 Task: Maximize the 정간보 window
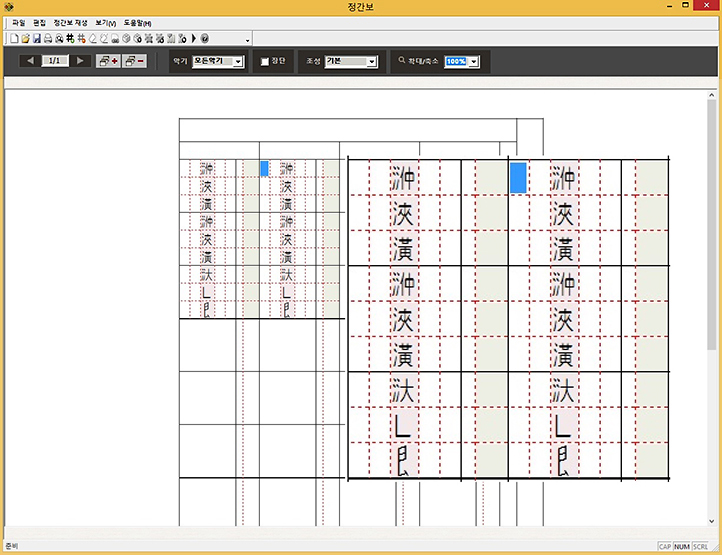(x=685, y=6)
